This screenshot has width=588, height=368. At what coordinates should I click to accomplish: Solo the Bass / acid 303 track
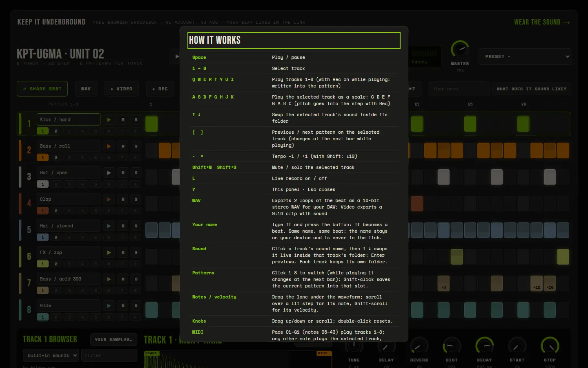136,279
